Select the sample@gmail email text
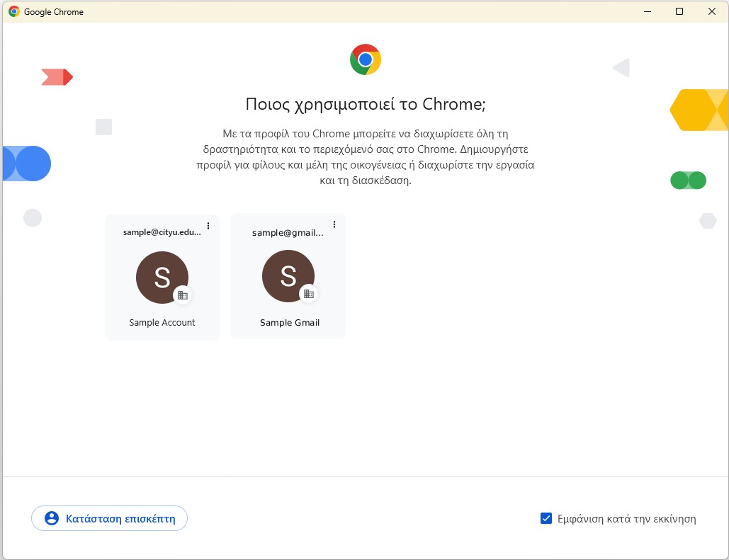Image resolution: width=729 pixels, height=560 pixels. [288, 232]
